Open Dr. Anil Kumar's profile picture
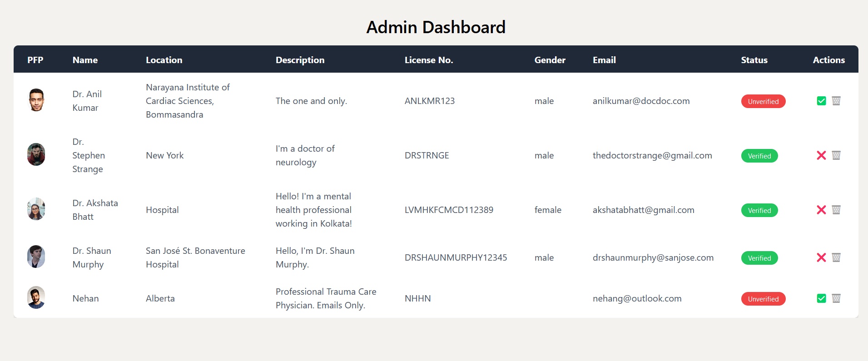 point(36,100)
